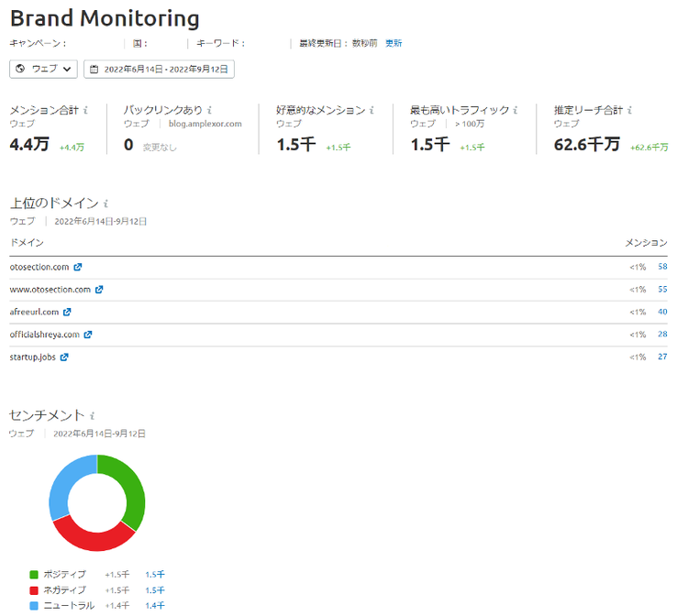
Task: Click the キーワード field label
Action: pos(220,43)
